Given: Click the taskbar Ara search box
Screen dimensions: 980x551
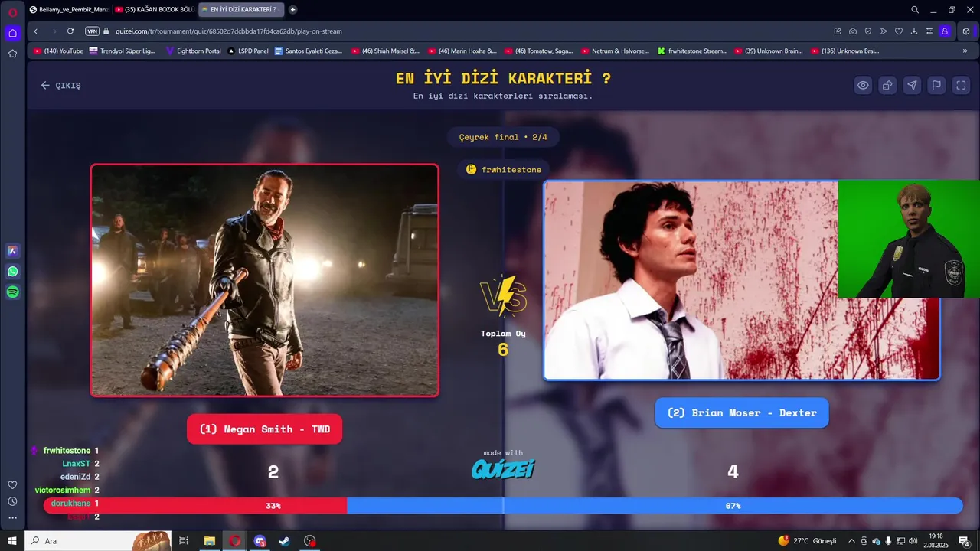Looking at the screenshot, I should pyautogui.click(x=98, y=541).
